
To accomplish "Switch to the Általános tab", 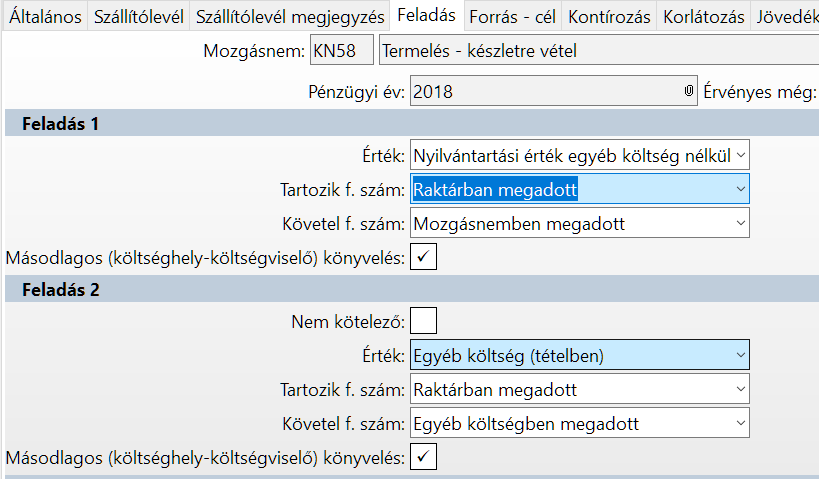I will click(x=45, y=16).
